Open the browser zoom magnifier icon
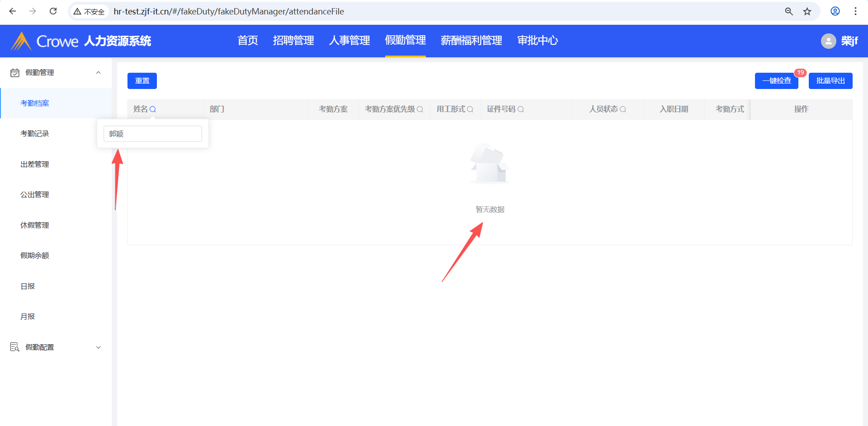 pyautogui.click(x=789, y=11)
